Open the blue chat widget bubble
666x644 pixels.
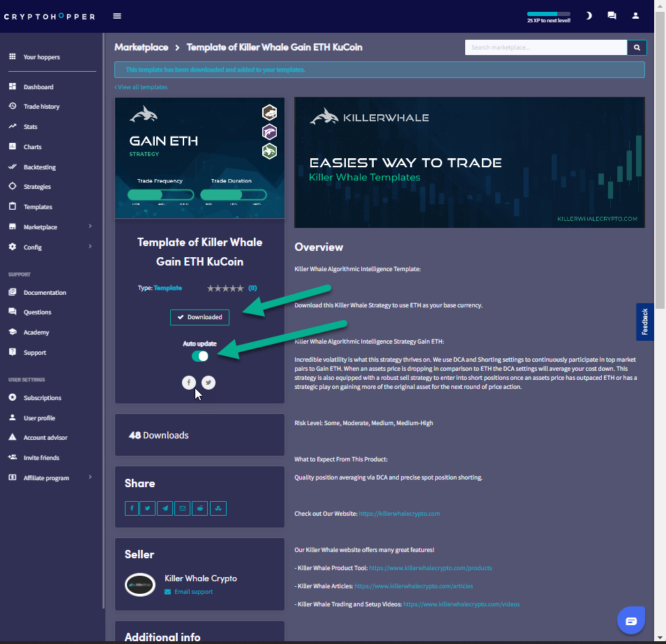point(631,620)
